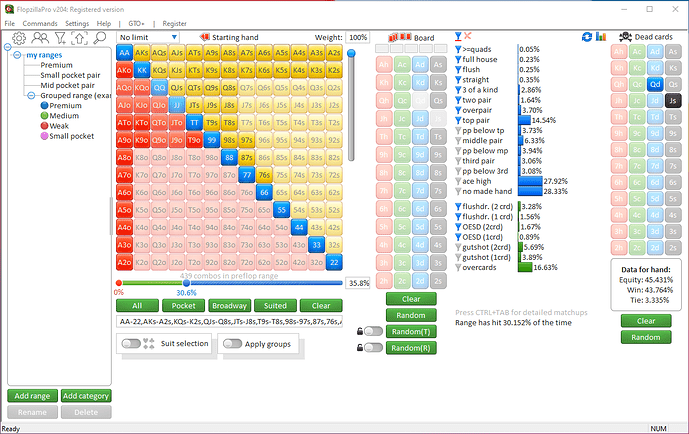Click the 35.8% range percentage field

point(358,283)
